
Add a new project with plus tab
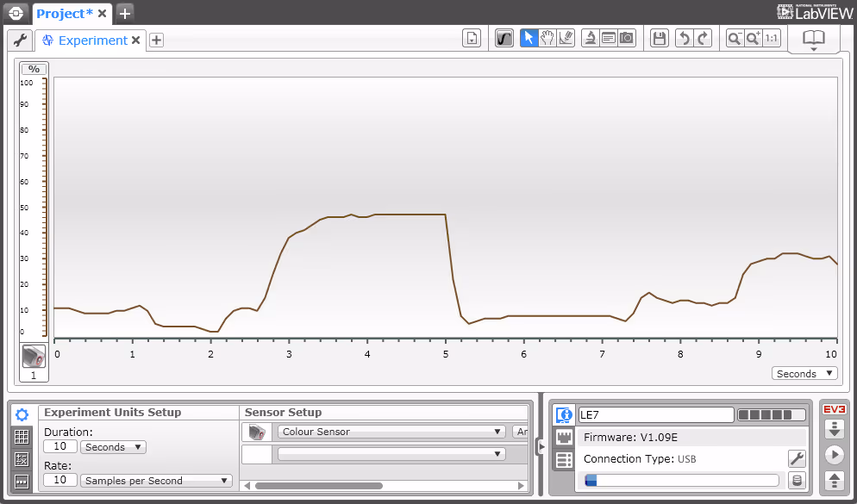tap(125, 13)
